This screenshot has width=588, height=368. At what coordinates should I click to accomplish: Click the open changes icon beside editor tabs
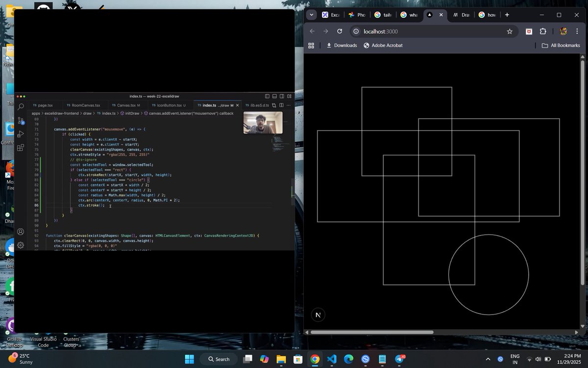[x=274, y=105]
